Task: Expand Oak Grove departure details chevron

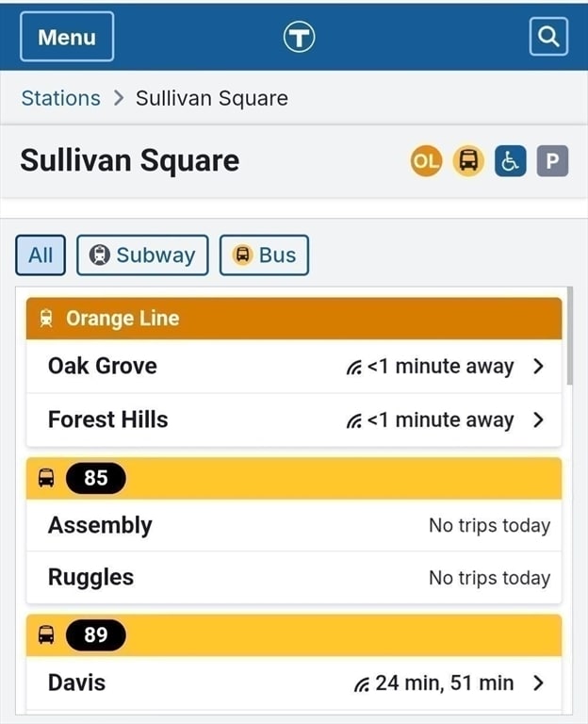Action: point(538,366)
